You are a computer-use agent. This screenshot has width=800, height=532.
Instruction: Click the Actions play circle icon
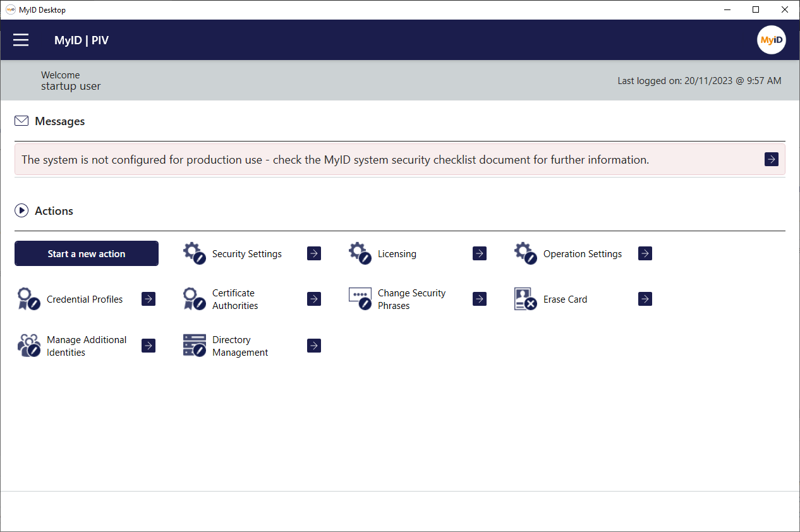pos(21,210)
